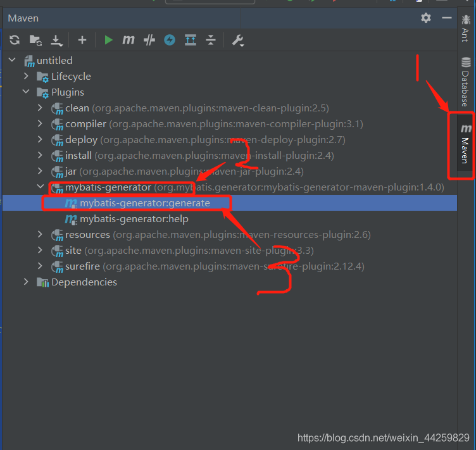This screenshot has height=450, width=476.
Task: Select the jar plugin row
Action: 230,172
